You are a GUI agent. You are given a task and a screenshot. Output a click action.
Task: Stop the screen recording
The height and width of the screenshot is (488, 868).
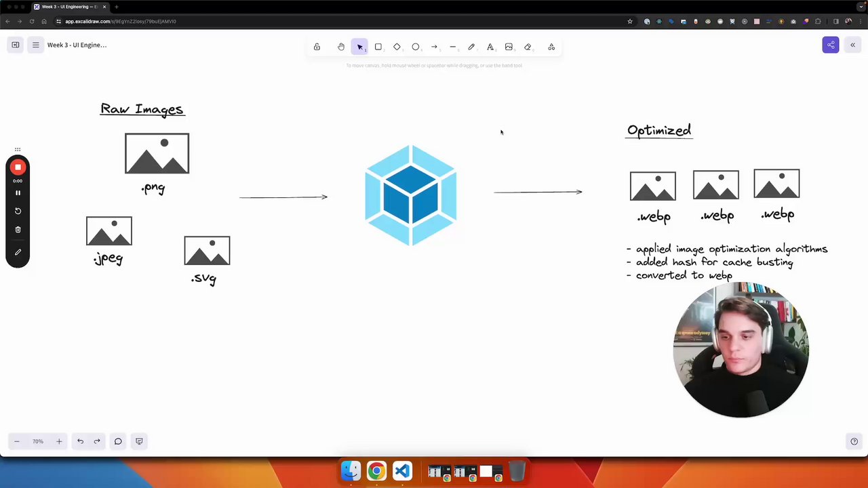[18, 167]
